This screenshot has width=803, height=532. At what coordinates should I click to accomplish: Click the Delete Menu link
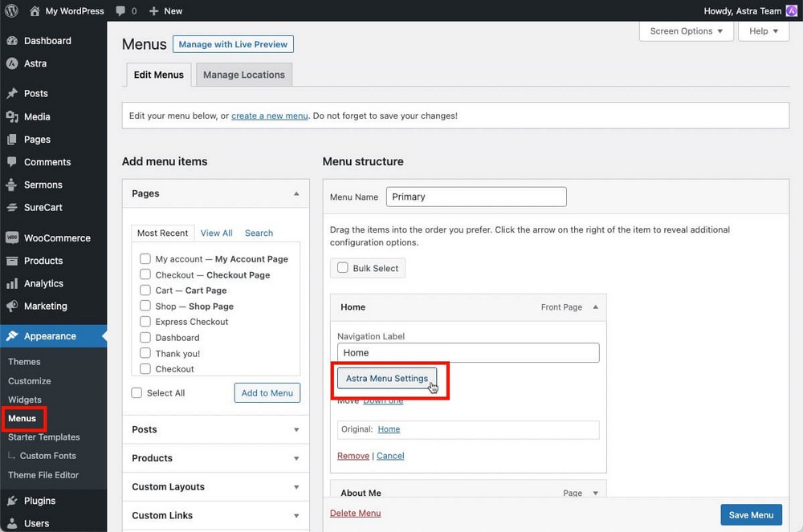coord(356,513)
